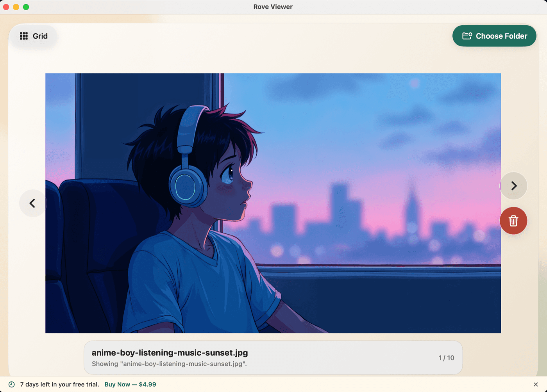Click the Rove Viewer window title
This screenshot has height=392, width=547.
coord(273,7)
